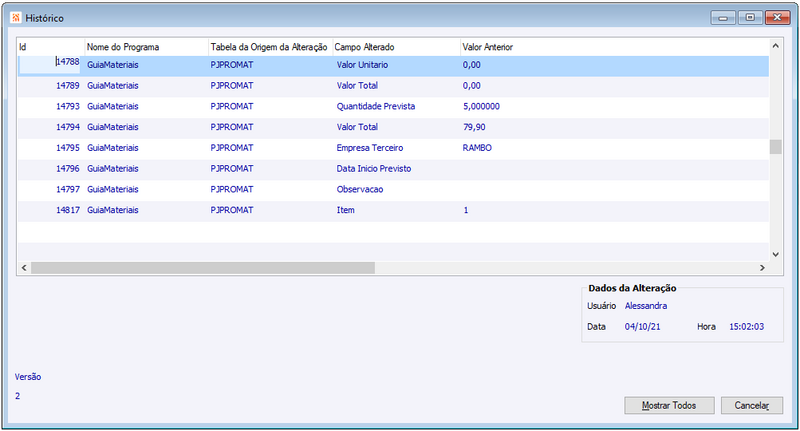
Task: Click the Item cell in row 14817
Action: pyautogui.click(x=345, y=210)
